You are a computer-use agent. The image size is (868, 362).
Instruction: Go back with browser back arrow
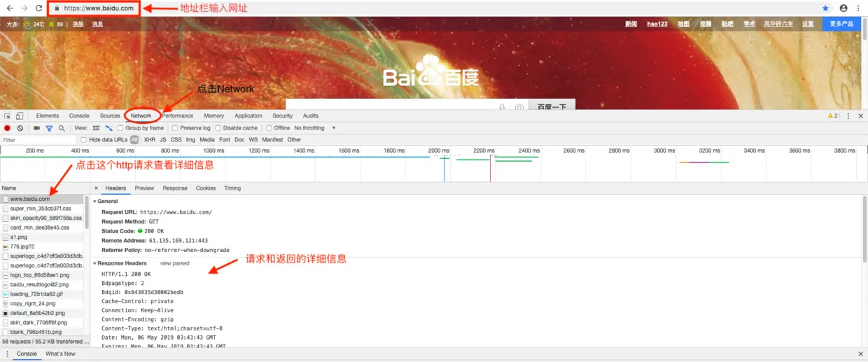pyautogui.click(x=10, y=8)
